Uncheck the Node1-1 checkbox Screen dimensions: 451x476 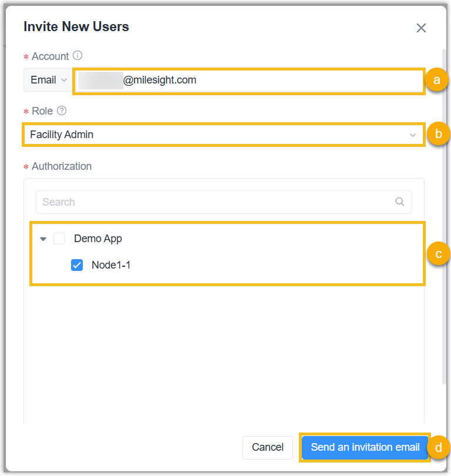pyautogui.click(x=77, y=265)
